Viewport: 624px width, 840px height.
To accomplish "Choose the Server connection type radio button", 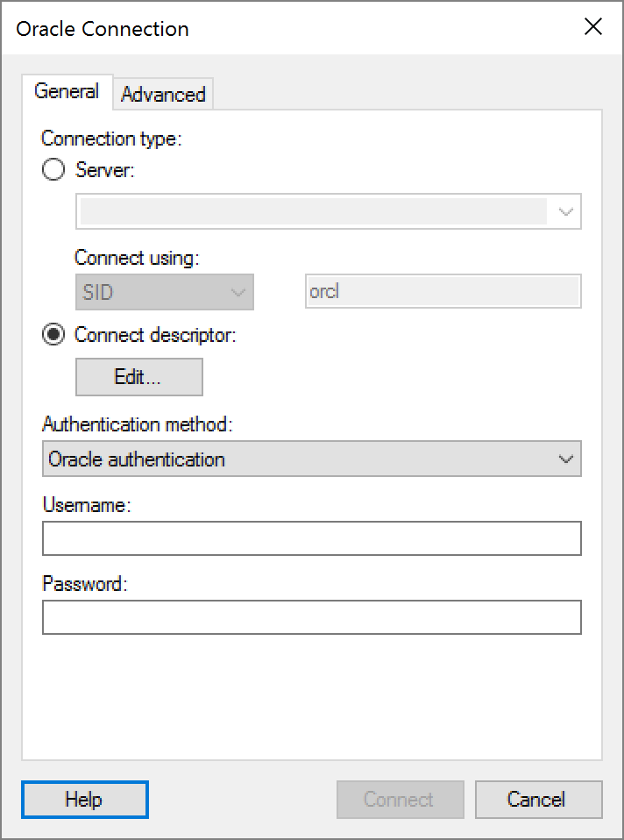I will 53,170.
